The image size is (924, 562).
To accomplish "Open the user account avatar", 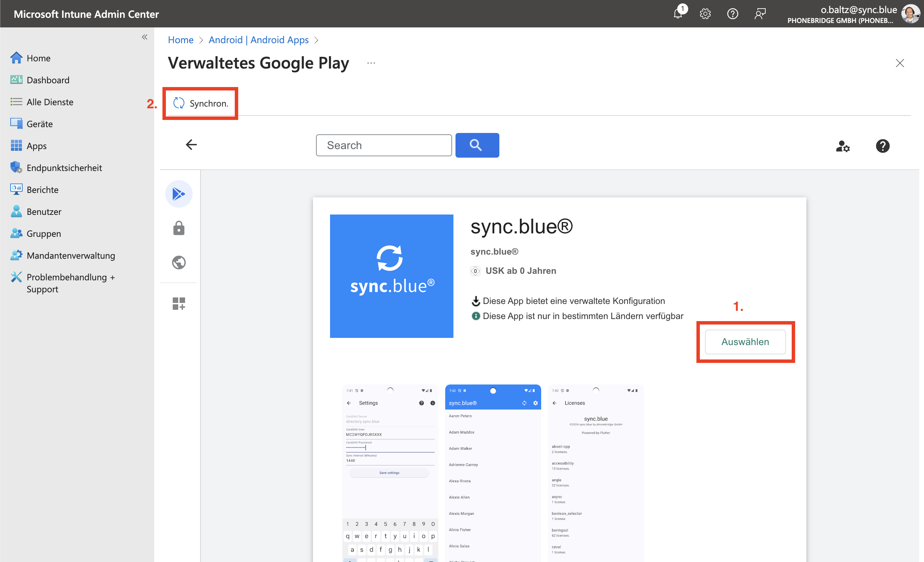I will click(x=910, y=14).
